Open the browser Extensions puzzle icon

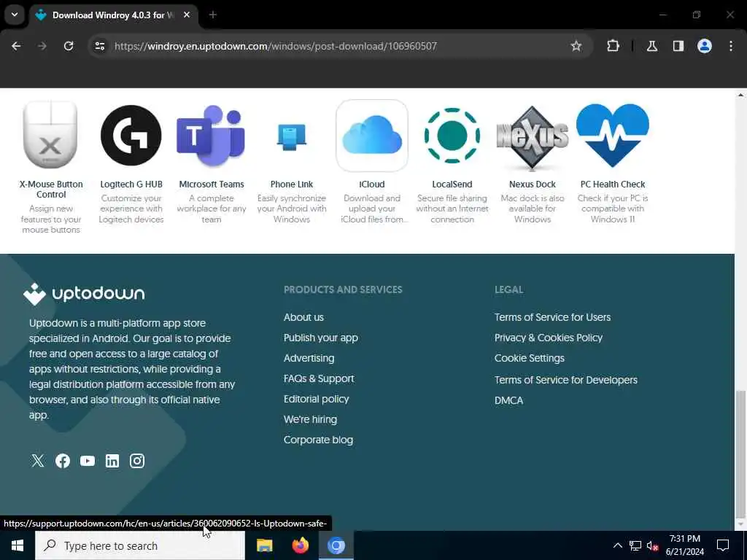(613, 46)
